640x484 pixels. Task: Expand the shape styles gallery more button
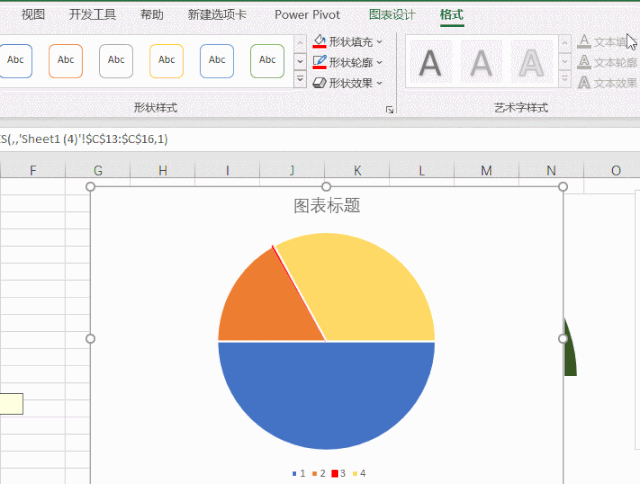click(x=300, y=79)
